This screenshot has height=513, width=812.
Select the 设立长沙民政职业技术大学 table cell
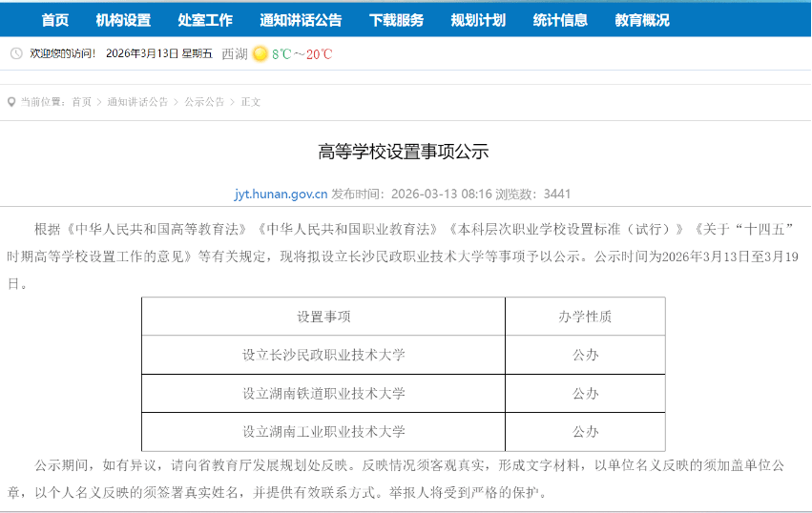pos(323,355)
